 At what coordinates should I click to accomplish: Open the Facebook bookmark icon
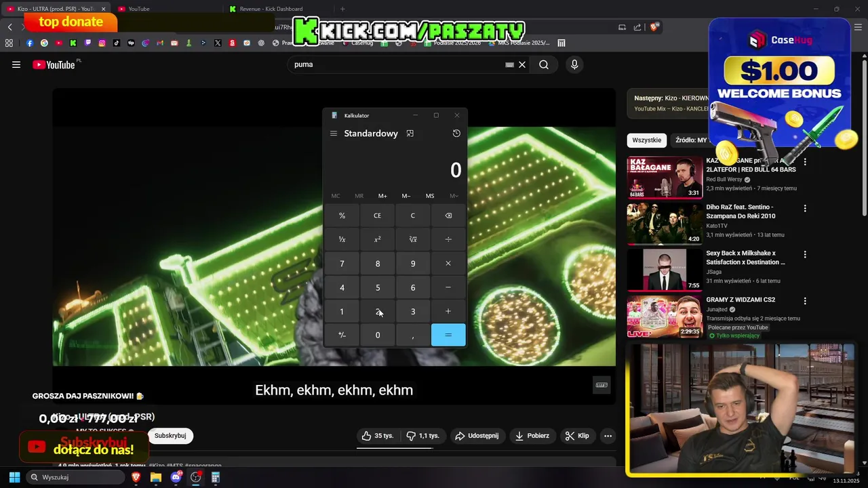[30, 43]
